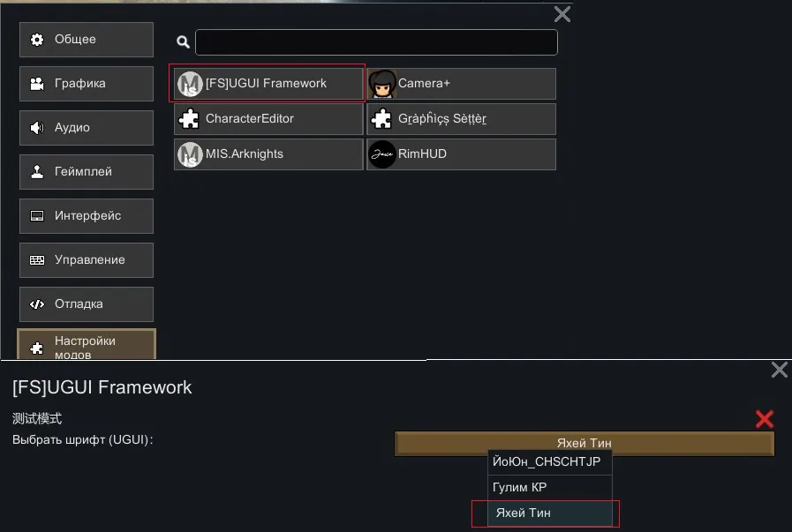Click the Camera+ mod avatar icon
The width and height of the screenshot is (792, 532).
[x=382, y=84]
